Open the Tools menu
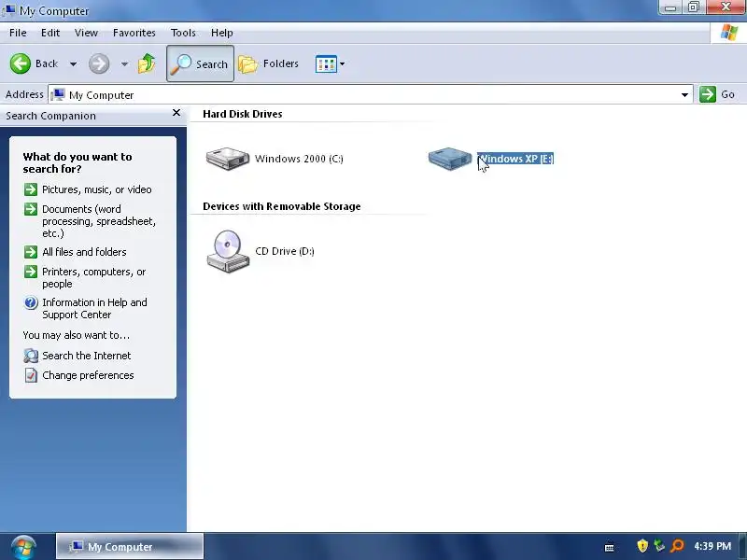Image resolution: width=747 pixels, height=560 pixels. (x=183, y=33)
